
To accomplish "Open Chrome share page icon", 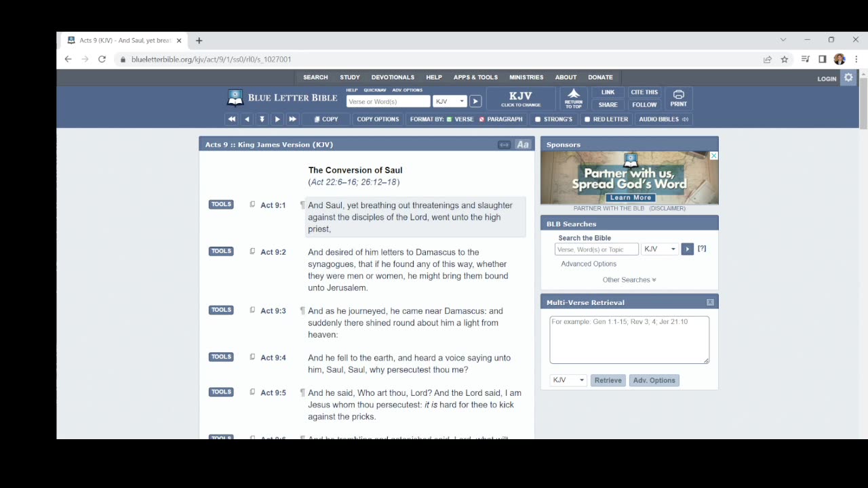I will (x=768, y=59).
